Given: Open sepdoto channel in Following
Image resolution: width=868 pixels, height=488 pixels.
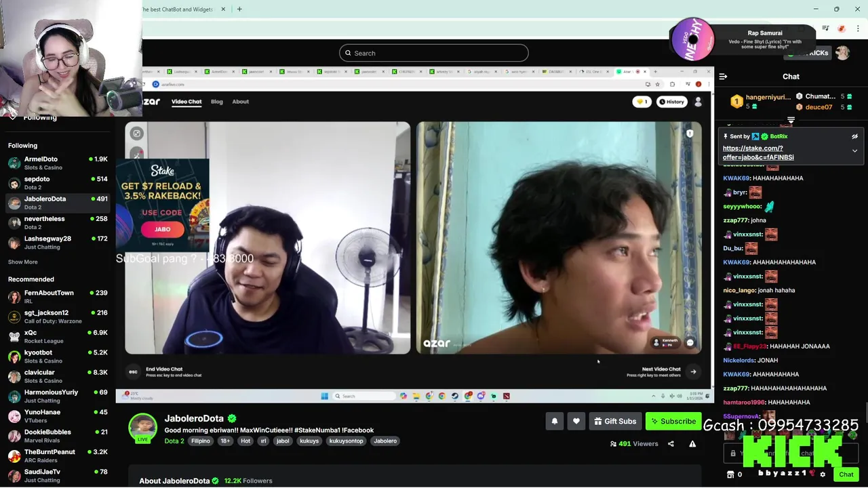Looking at the screenshot, I should pyautogui.click(x=58, y=183).
